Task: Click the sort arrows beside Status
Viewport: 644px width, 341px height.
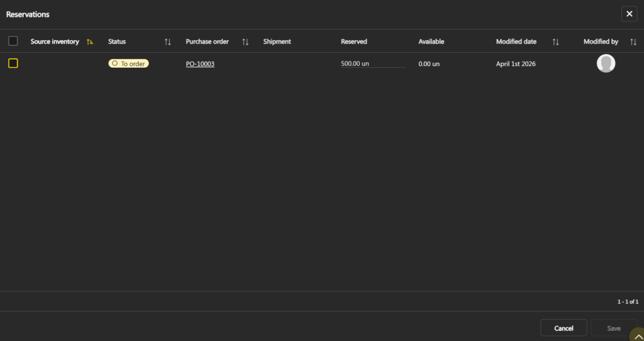Action: [x=167, y=41]
